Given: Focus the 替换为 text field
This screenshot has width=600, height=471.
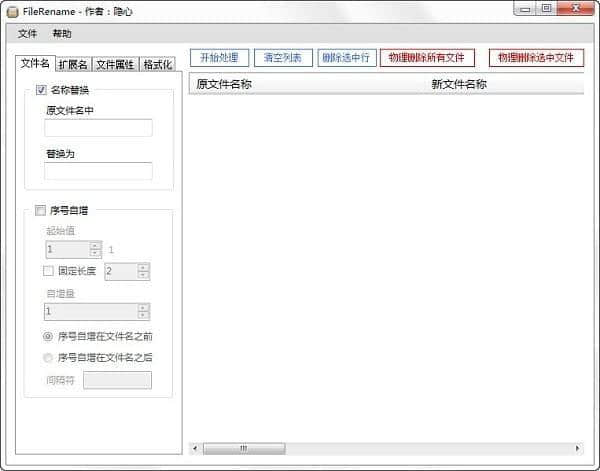Looking at the screenshot, I should point(98,171).
